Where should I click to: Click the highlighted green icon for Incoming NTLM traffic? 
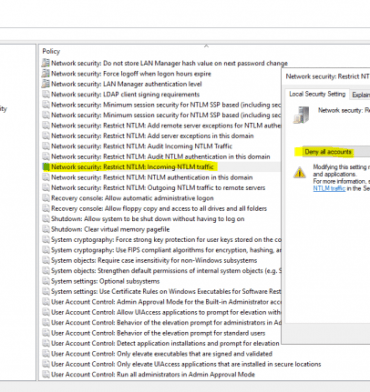point(46,167)
